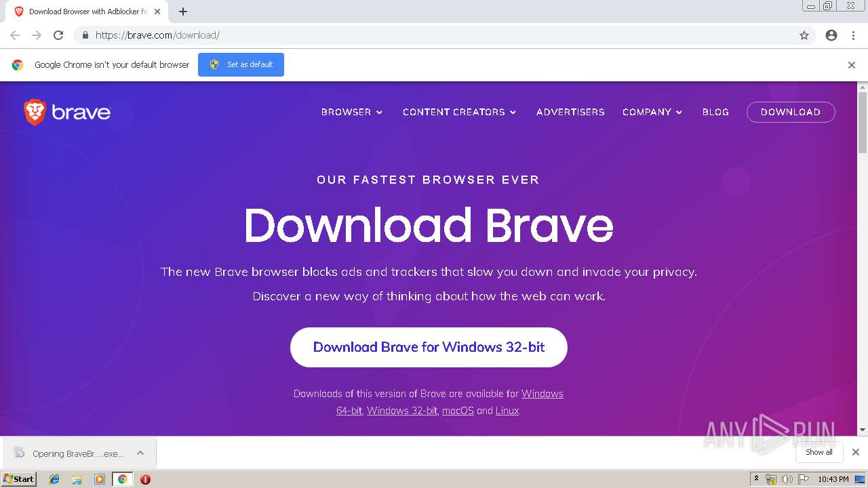Open the ADVERTISERS page
The height and width of the screenshot is (488, 868).
pos(570,112)
